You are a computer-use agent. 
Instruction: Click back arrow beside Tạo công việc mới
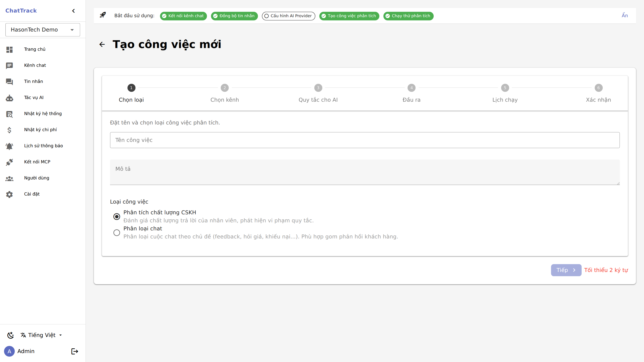[102, 44]
